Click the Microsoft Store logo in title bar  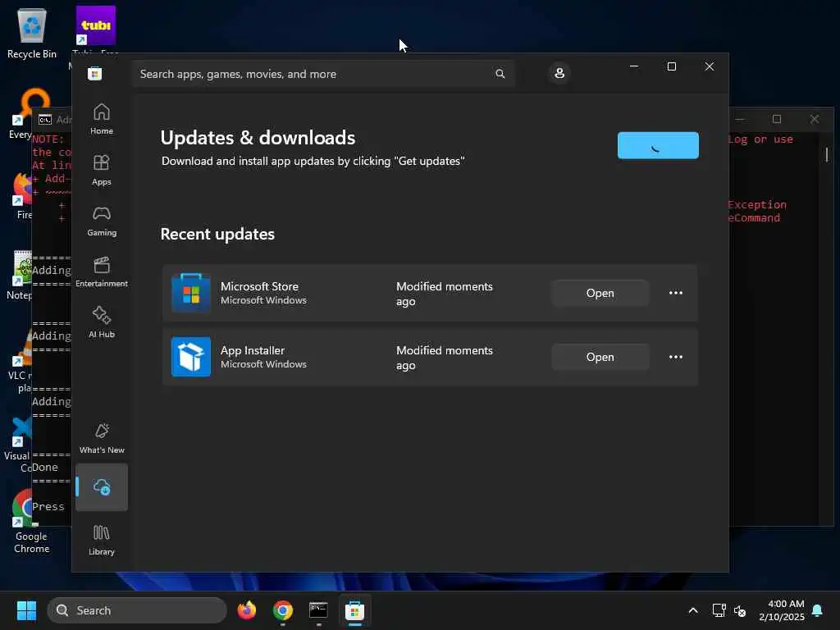95,74
